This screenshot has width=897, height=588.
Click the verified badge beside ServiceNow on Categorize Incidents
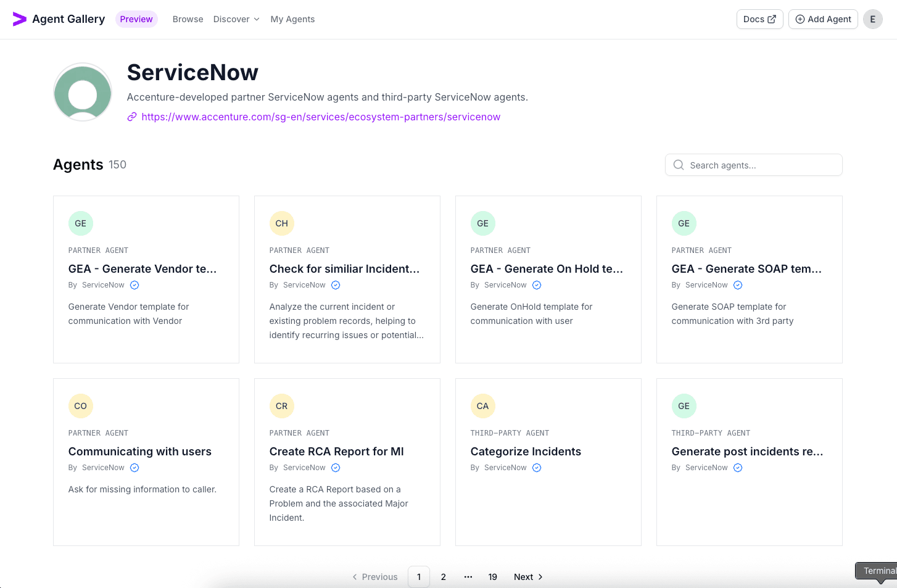pyautogui.click(x=536, y=468)
